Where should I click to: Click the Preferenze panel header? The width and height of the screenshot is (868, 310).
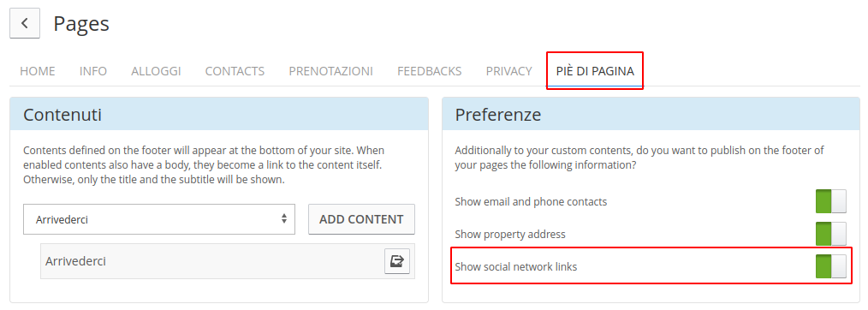[651, 114]
